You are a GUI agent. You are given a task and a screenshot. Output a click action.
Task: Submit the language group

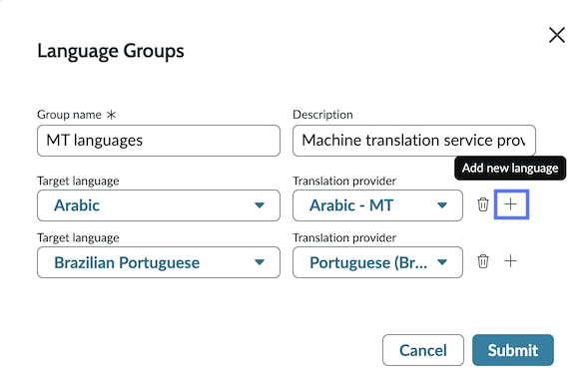512,350
